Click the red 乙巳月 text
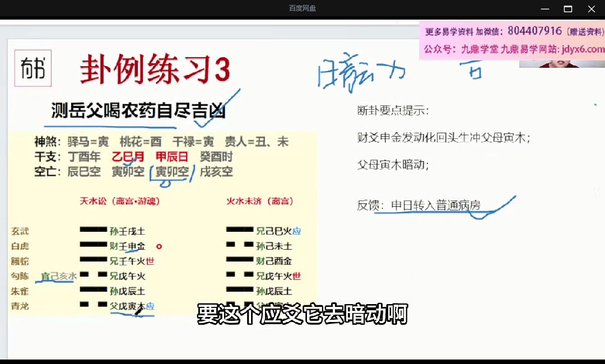 click(128, 157)
